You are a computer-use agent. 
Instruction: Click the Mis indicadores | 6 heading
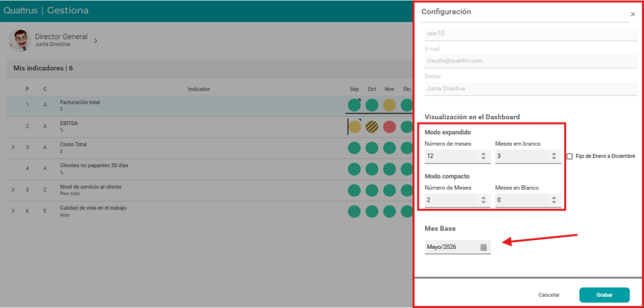[x=43, y=68]
